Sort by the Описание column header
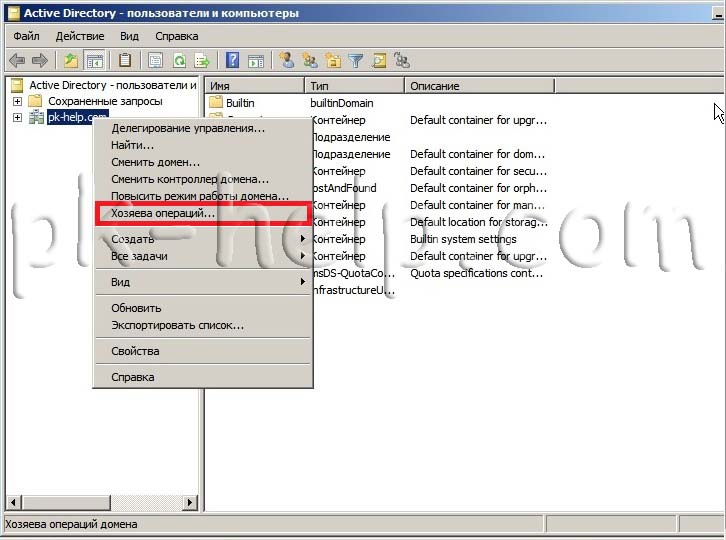This screenshot has height=540, width=726. 480,86
